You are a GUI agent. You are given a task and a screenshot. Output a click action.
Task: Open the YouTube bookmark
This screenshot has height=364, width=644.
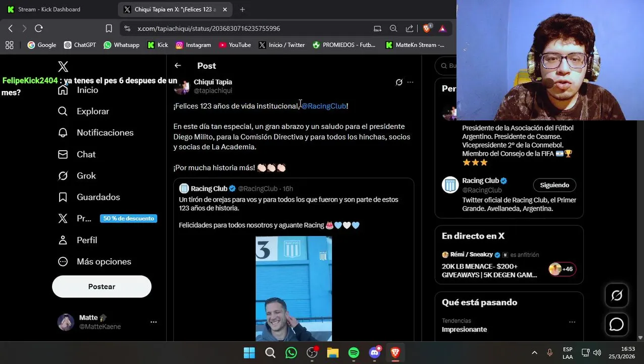click(235, 45)
